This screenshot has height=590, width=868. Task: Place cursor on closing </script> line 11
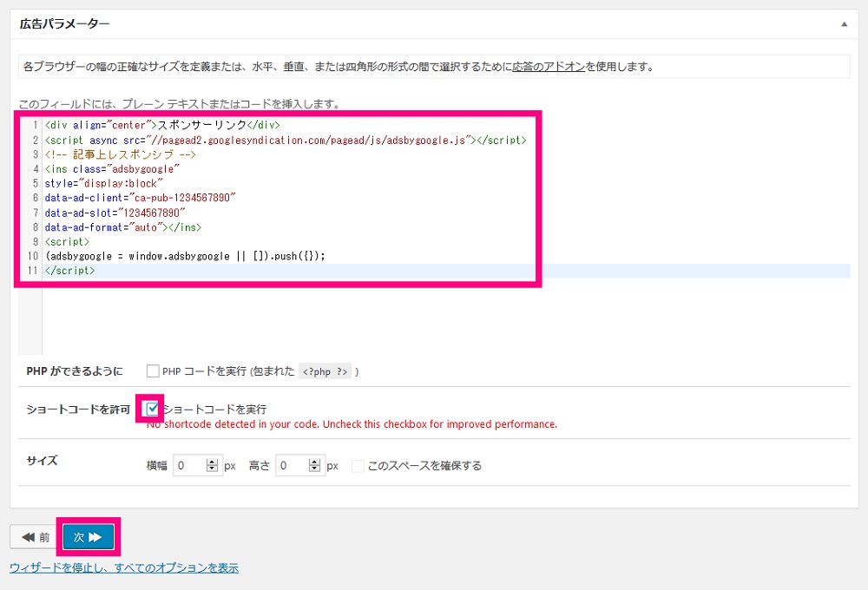tap(69, 271)
